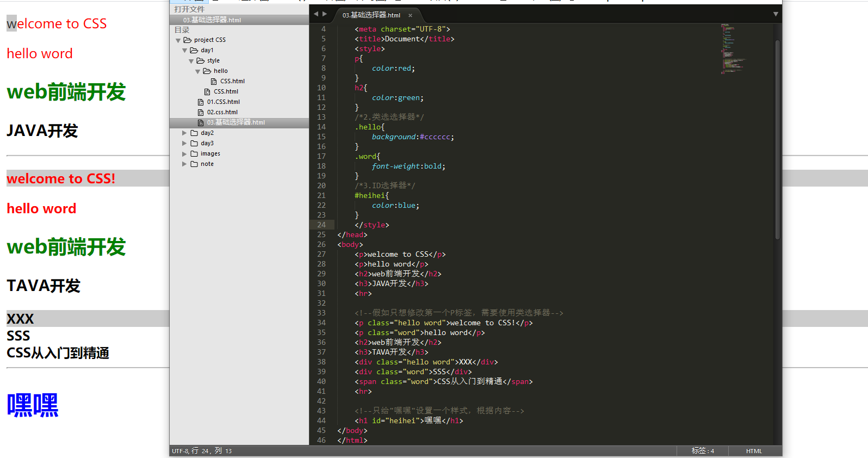The height and width of the screenshot is (458, 868).
Task: Close the 03.基础选择器.html tab
Action: tap(410, 15)
